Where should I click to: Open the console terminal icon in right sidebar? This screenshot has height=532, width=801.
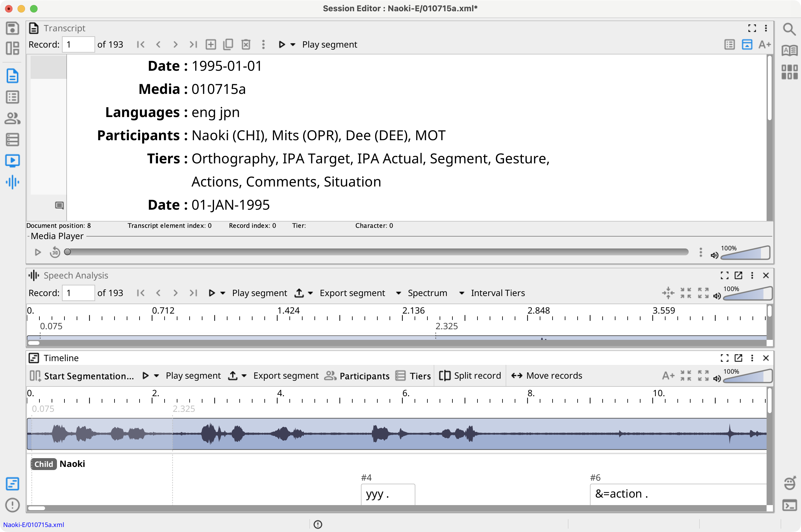point(789,505)
